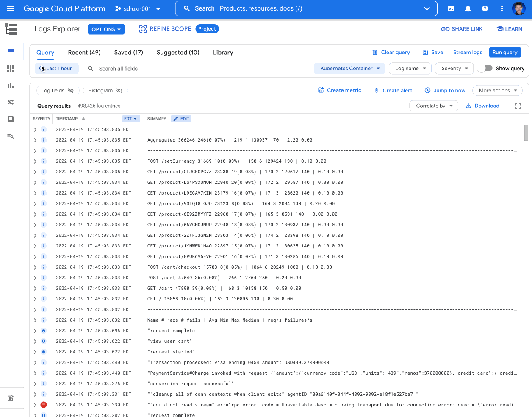Enable the Show query toggle
The width and height of the screenshot is (532, 417).
pos(485,68)
